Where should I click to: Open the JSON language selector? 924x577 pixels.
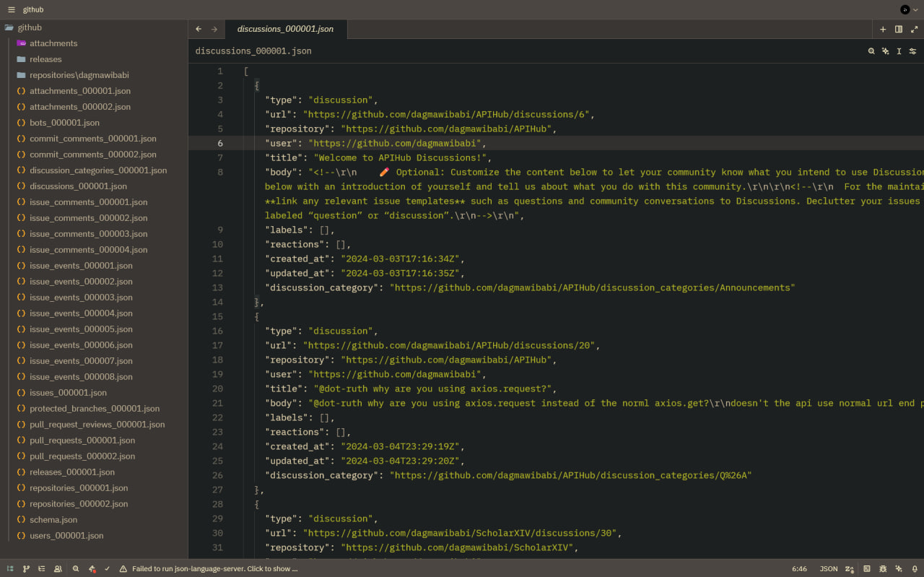[x=829, y=569]
